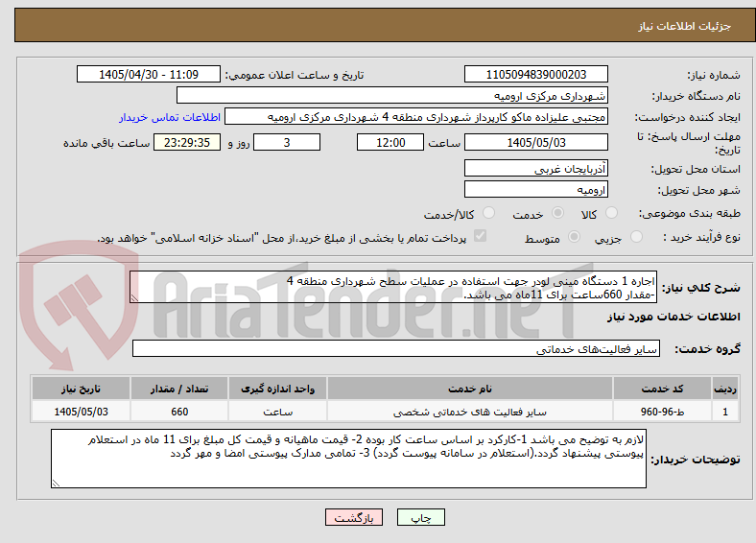Select the متوسط purchase type radio
Viewport: 756px width, 543px height.
575,237
